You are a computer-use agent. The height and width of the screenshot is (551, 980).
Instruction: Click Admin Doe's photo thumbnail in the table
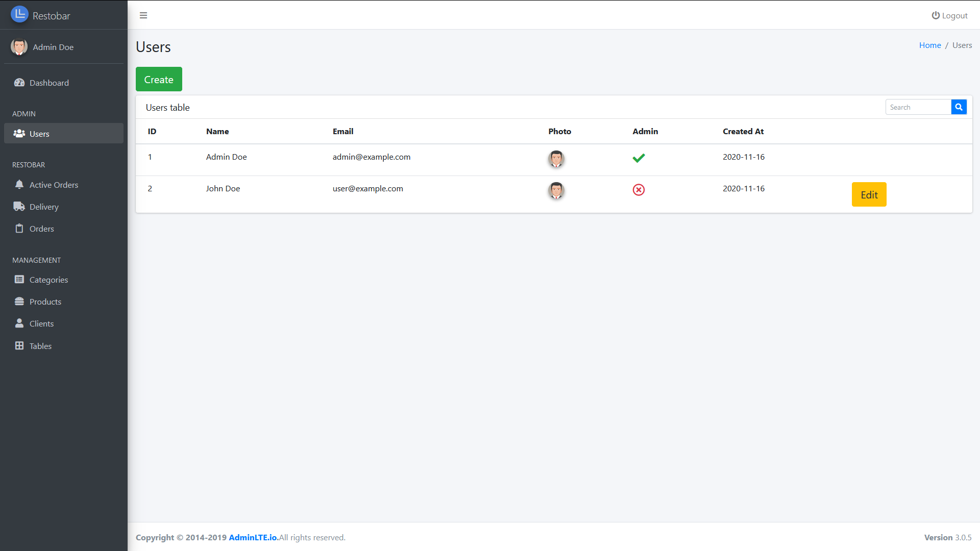(556, 159)
